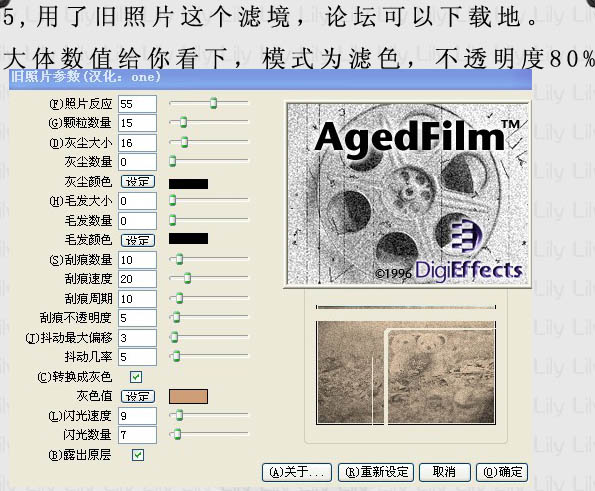
Task: Click the 闪光速度 input field showing 9
Action: (137, 416)
